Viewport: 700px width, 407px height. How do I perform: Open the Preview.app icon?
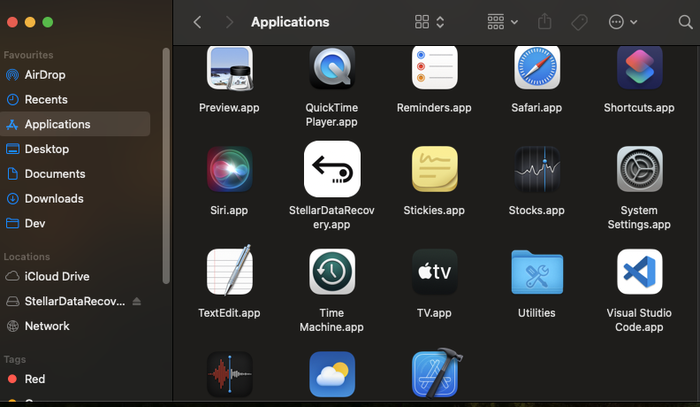pyautogui.click(x=229, y=68)
